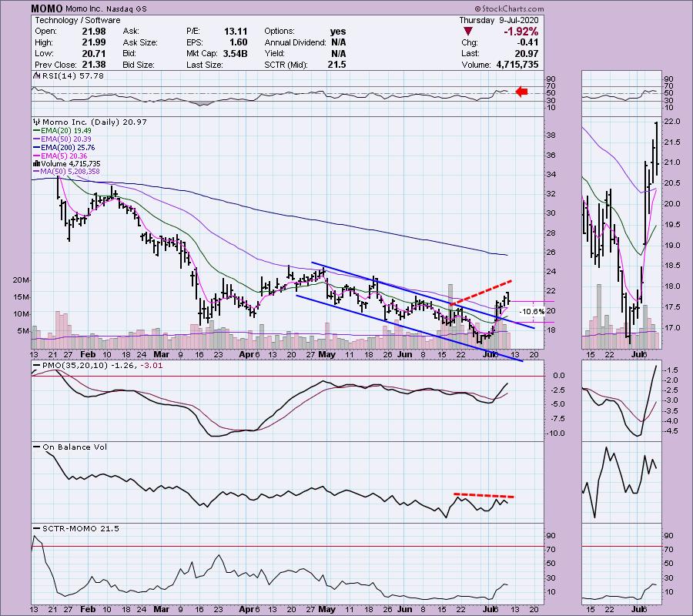This screenshot has width=693, height=616.
Task: Click the EPS value 1.60
Action: click(239, 42)
